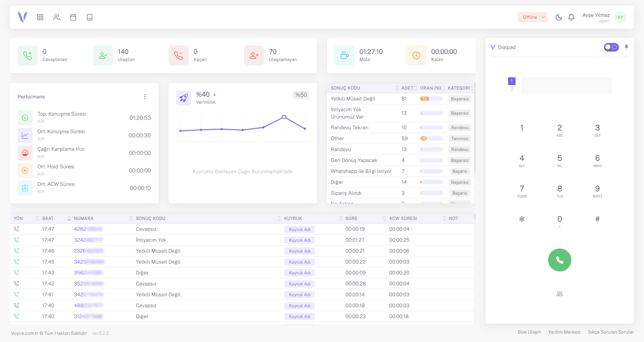Click Bize Ulaşın footer link
The width and height of the screenshot is (644, 342).
tap(529, 332)
